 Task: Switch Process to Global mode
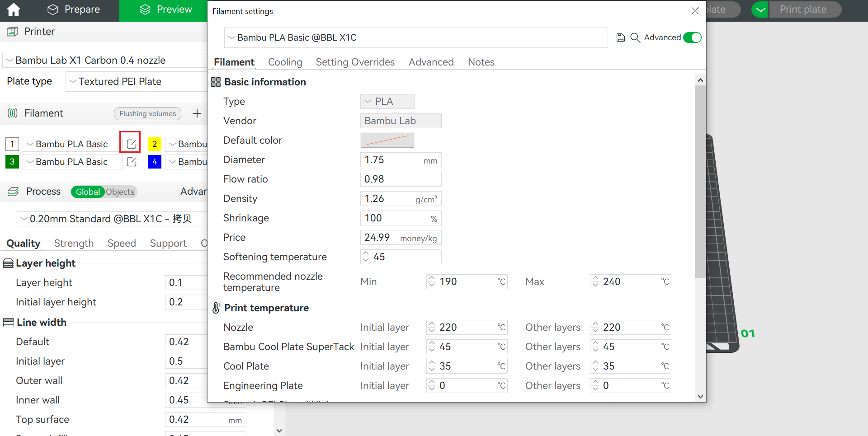[88, 192]
